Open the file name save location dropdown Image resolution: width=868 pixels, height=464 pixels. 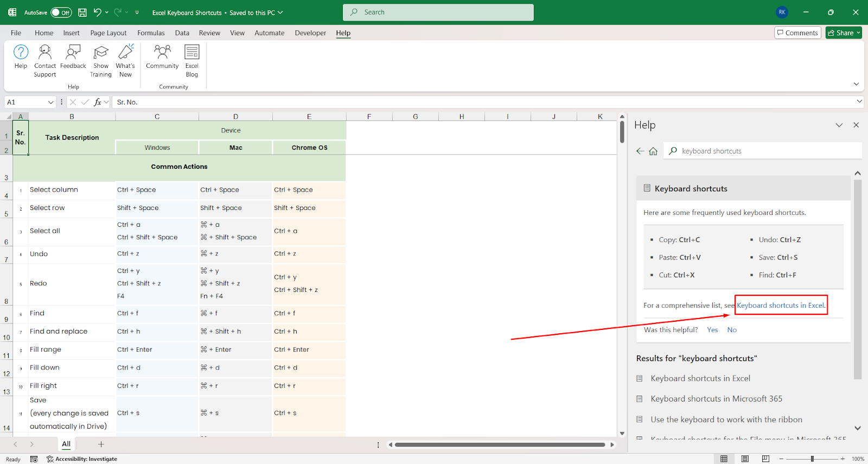click(280, 12)
